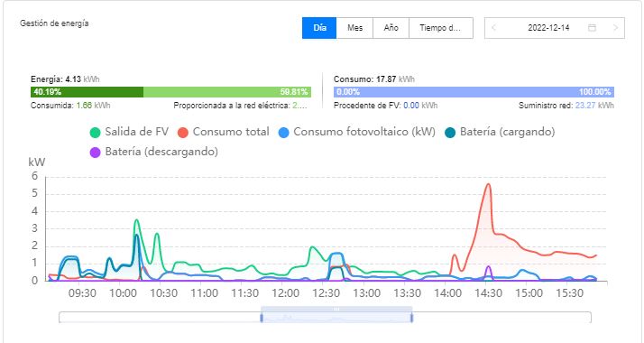Select the Día tab
This screenshot has height=343, width=644.
319,28
